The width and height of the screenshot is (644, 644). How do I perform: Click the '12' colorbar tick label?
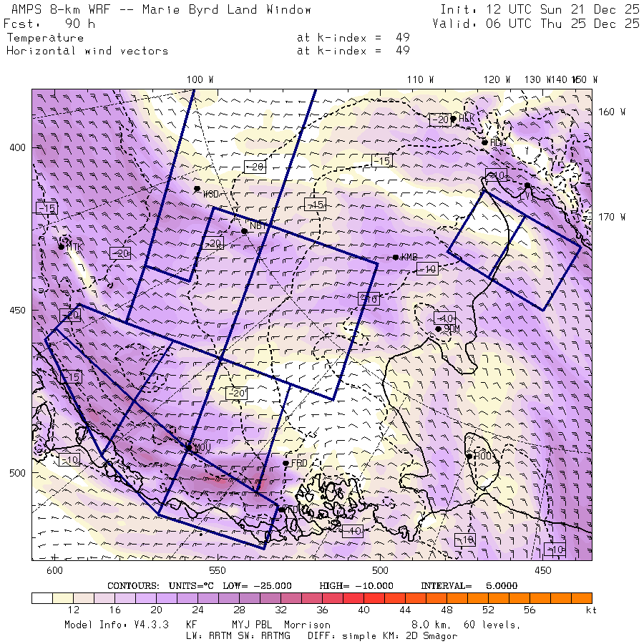[74, 610]
